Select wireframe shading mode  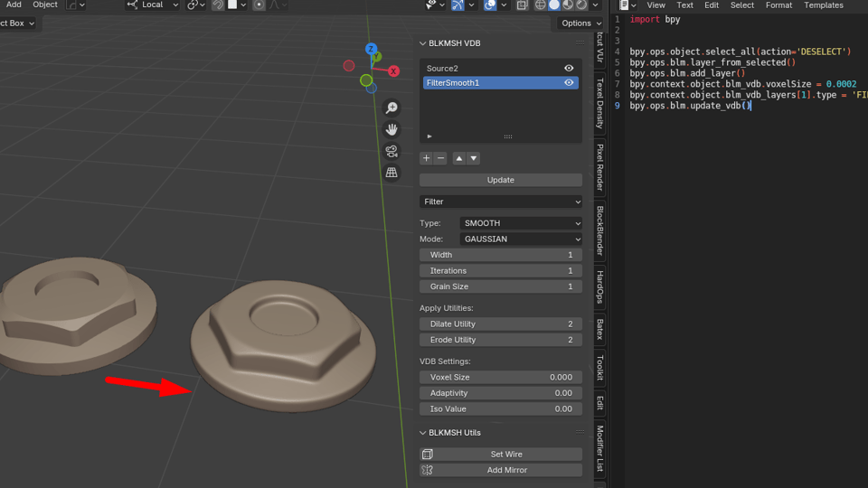click(541, 5)
